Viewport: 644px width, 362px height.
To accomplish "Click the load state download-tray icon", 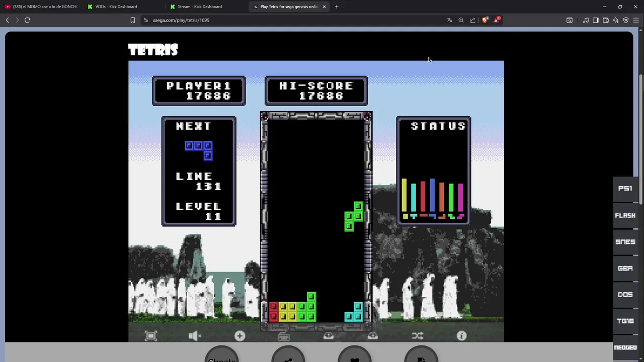I will tap(373, 336).
